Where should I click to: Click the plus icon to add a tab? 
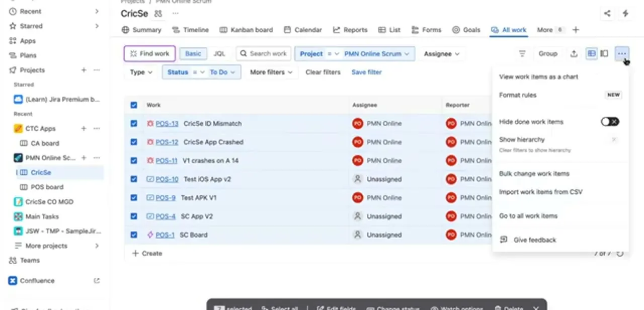tap(576, 30)
